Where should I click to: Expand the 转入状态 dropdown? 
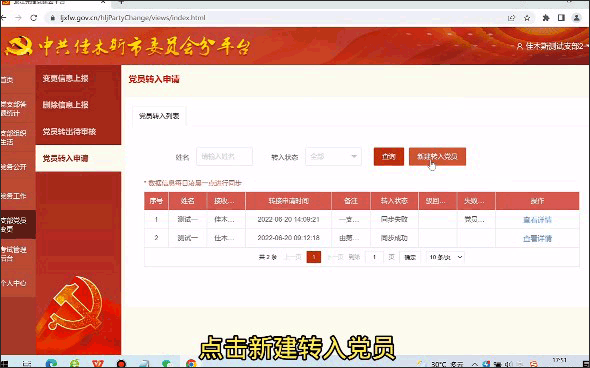[333, 157]
